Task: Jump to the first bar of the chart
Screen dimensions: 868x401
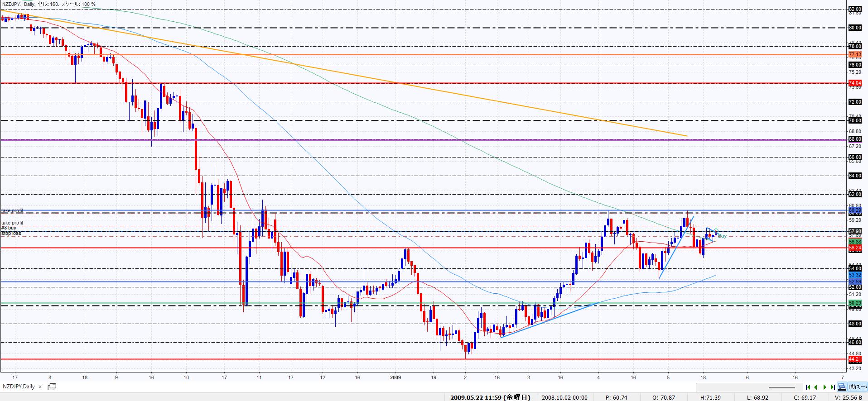Action: click(x=808, y=387)
